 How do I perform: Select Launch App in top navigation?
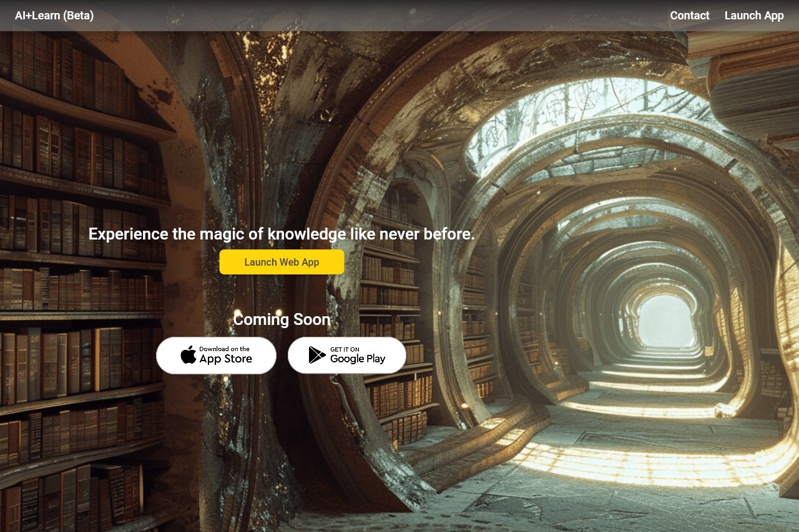coord(753,16)
